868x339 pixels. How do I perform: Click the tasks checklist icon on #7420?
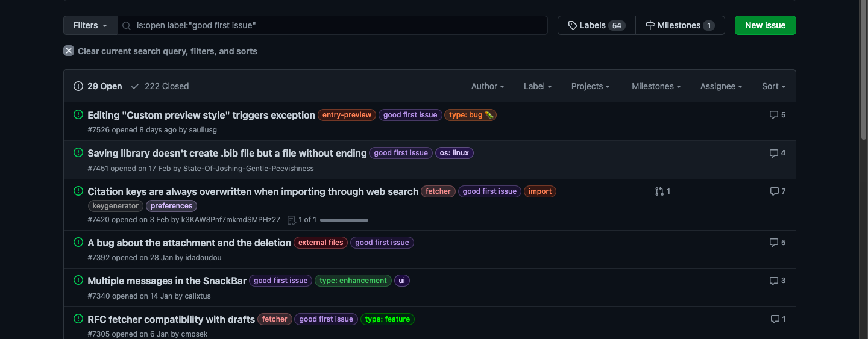tap(292, 220)
